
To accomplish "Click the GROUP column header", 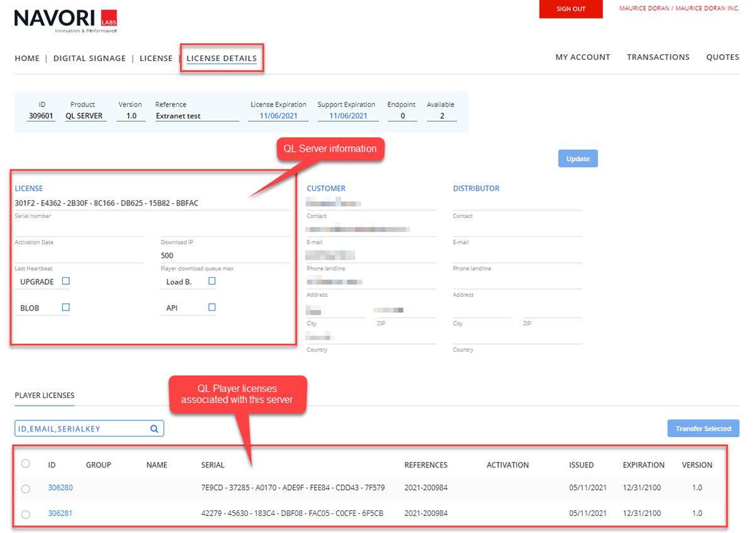I will pyautogui.click(x=98, y=465).
